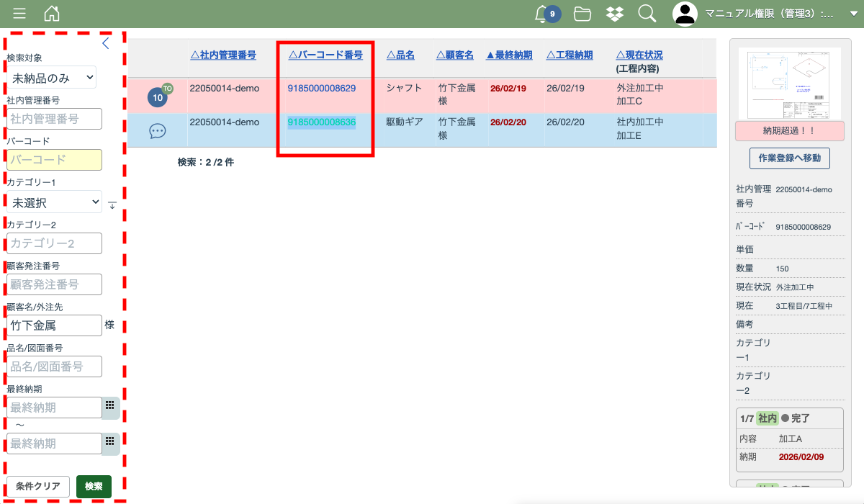Open calendar picker for second 最終納期 field
The height and width of the screenshot is (504, 864).
(x=110, y=442)
